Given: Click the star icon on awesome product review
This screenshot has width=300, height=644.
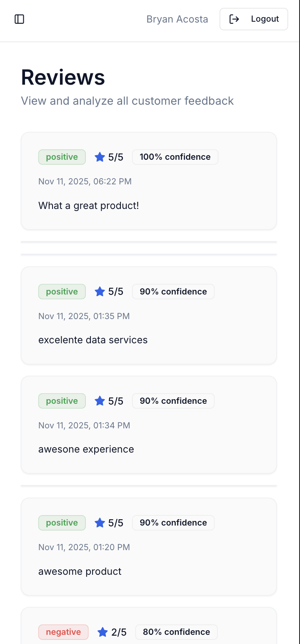Looking at the screenshot, I should pos(100,523).
